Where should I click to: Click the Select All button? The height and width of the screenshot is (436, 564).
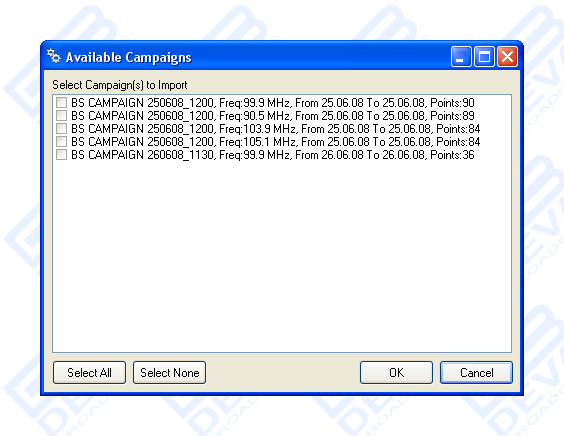click(89, 373)
